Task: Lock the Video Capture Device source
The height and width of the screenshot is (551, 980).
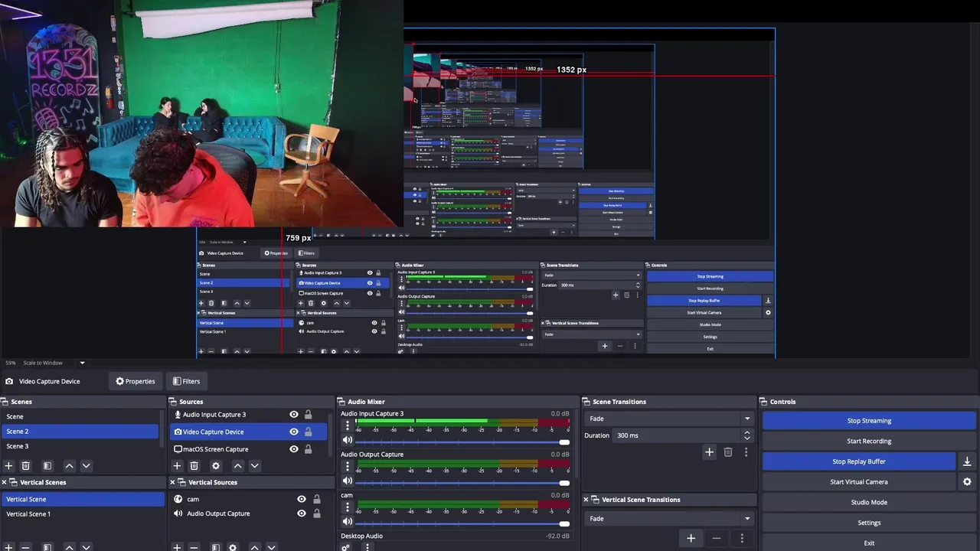Action: (x=308, y=432)
